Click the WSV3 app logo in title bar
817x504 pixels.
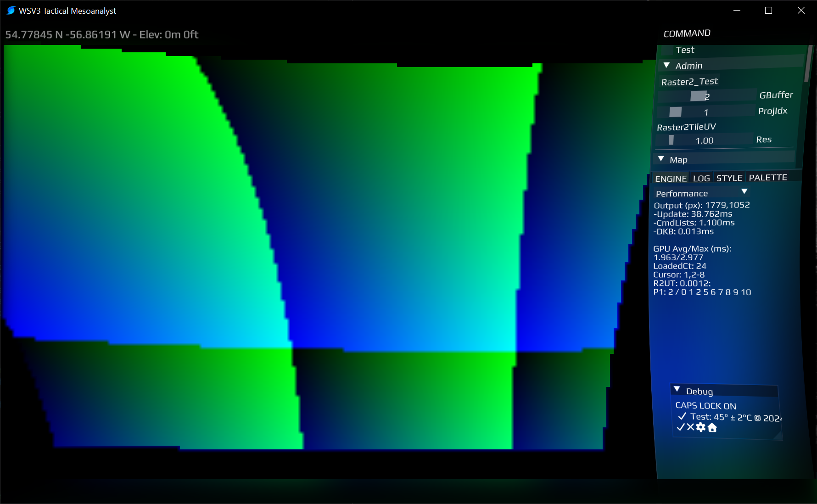(11, 11)
